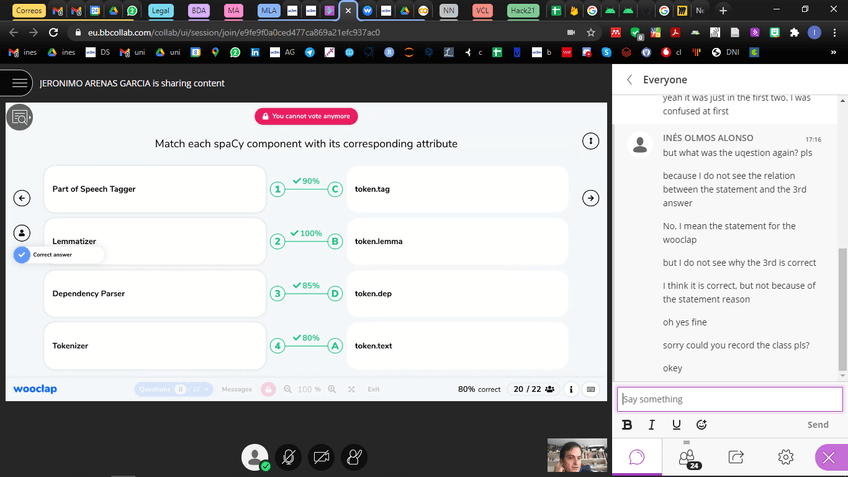The width and height of the screenshot is (848, 477).
Task: Toggle raise hand button
Action: 353,457
